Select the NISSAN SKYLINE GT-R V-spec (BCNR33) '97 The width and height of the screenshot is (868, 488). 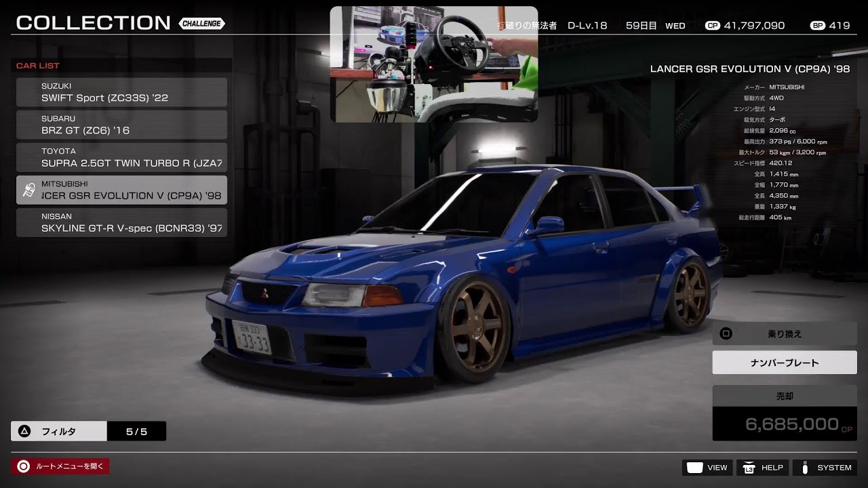click(121, 222)
